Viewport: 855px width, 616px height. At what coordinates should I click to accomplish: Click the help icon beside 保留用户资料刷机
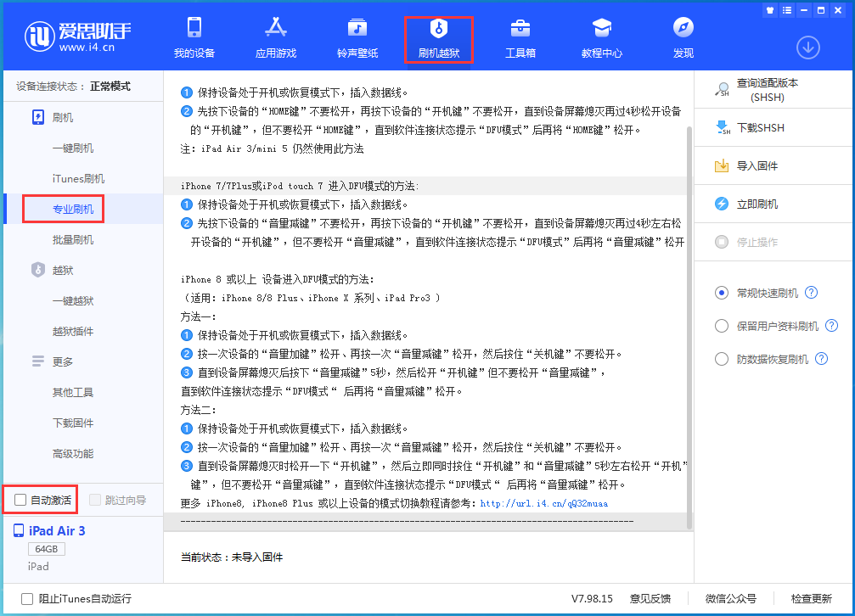[x=831, y=326]
